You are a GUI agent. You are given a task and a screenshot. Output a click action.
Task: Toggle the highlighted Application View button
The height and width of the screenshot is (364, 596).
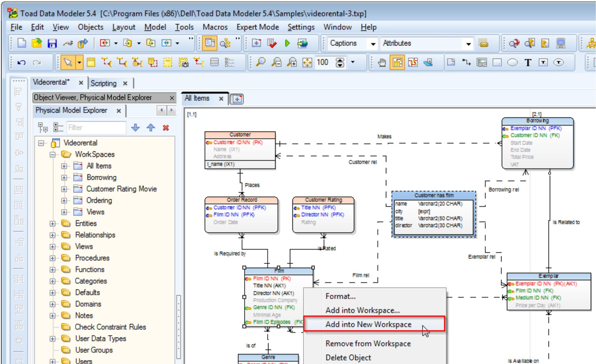210,43
